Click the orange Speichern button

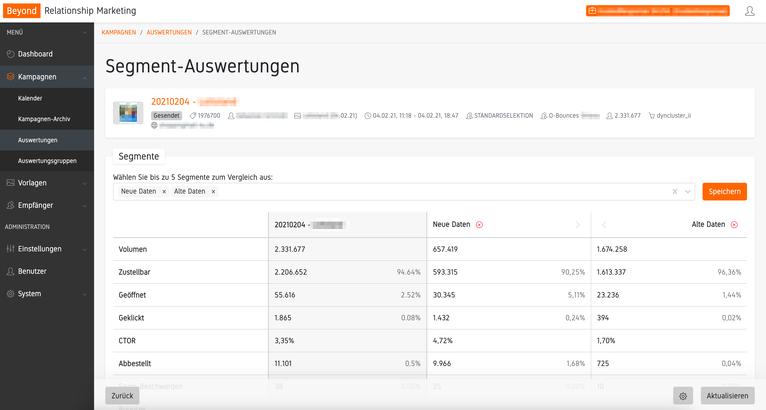(x=724, y=191)
